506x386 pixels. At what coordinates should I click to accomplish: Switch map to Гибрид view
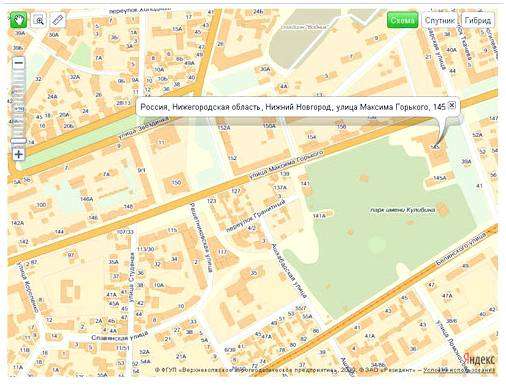tap(478, 20)
